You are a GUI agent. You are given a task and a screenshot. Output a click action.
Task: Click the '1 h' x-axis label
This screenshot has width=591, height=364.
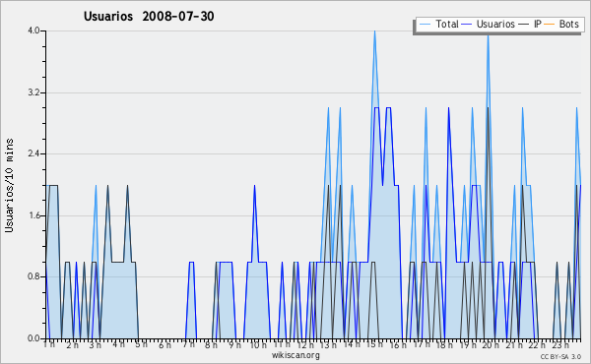[x=49, y=344]
